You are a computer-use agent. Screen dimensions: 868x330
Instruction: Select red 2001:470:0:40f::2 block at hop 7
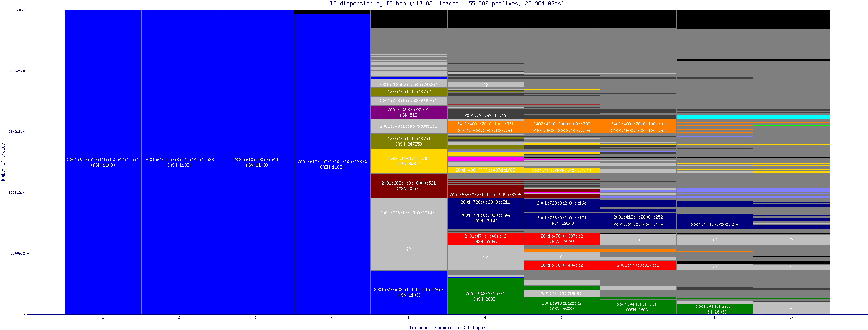pyautogui.click(x=562, y=265)
